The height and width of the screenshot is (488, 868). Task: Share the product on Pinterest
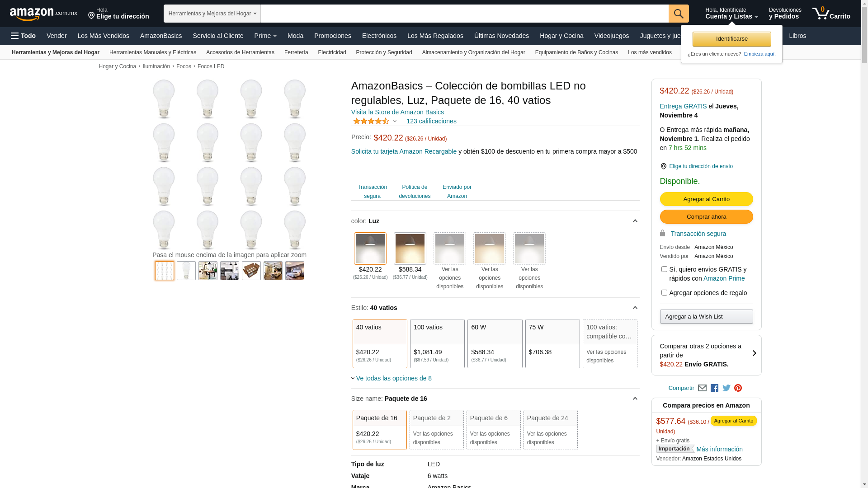738,388
